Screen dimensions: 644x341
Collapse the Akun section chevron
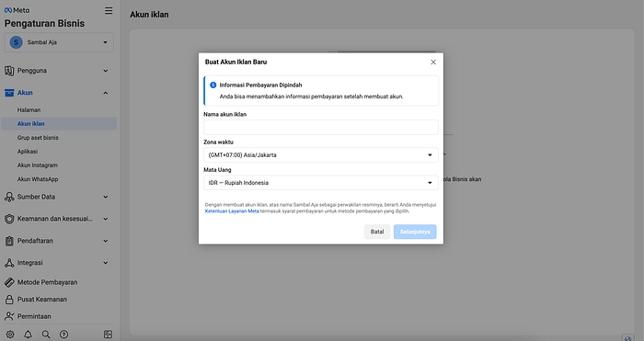coord(106,93)
